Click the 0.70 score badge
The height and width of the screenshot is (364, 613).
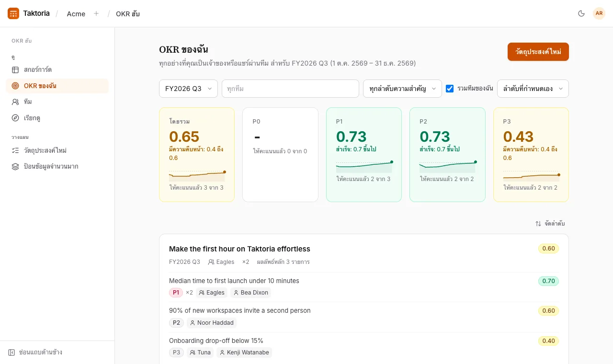coord(548,281)
